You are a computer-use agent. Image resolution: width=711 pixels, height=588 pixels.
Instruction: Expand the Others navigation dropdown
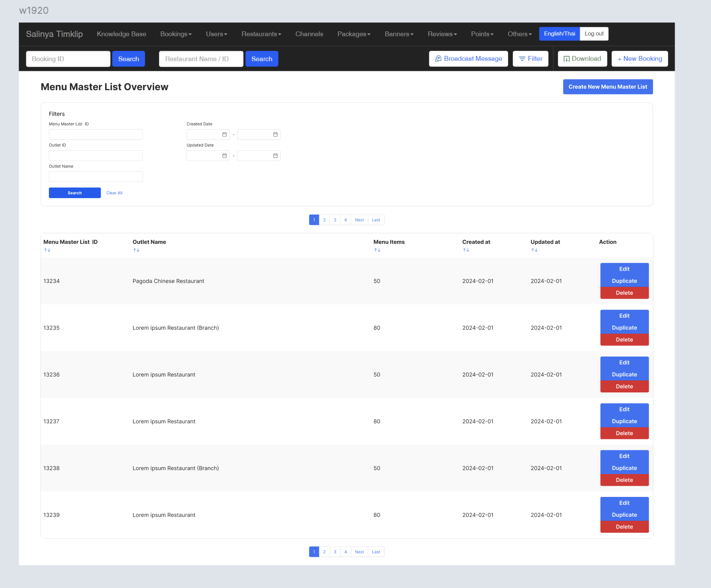pos(520,34)
